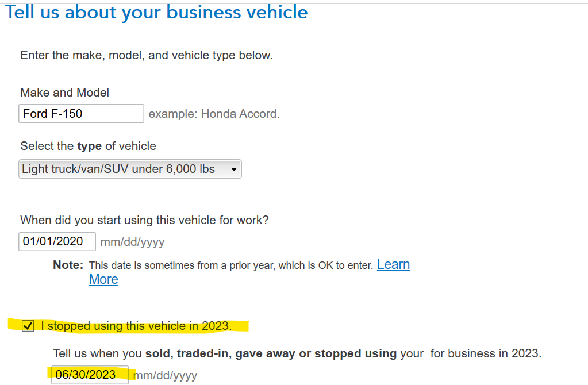The width and height of the screenshot is (588, 385).
Task: Click the 'example: Honda Accord.' hint text
Action: 214,114
